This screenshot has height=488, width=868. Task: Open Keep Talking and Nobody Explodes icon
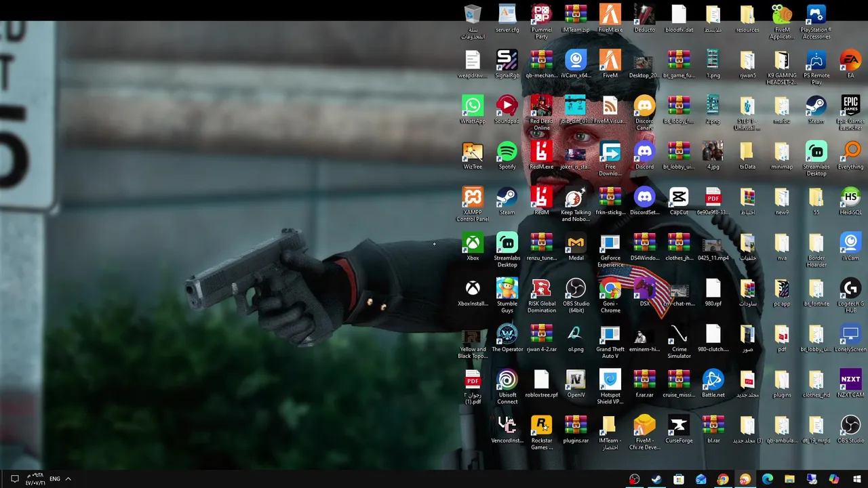click(x=576, y=204)
